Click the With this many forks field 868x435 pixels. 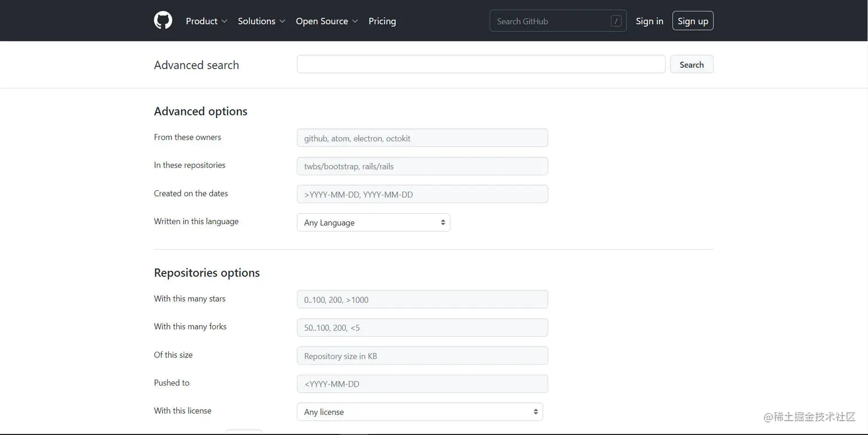[422, 328]
